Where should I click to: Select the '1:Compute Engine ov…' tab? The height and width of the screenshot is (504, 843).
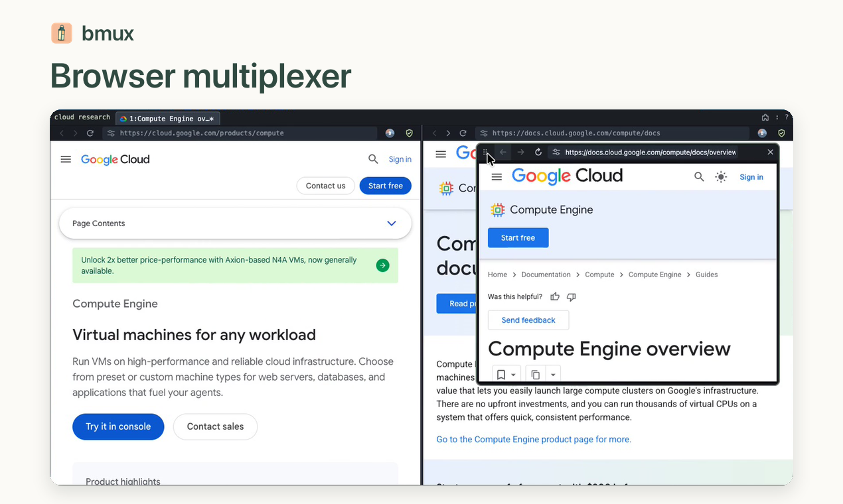[x=167, y=119]
